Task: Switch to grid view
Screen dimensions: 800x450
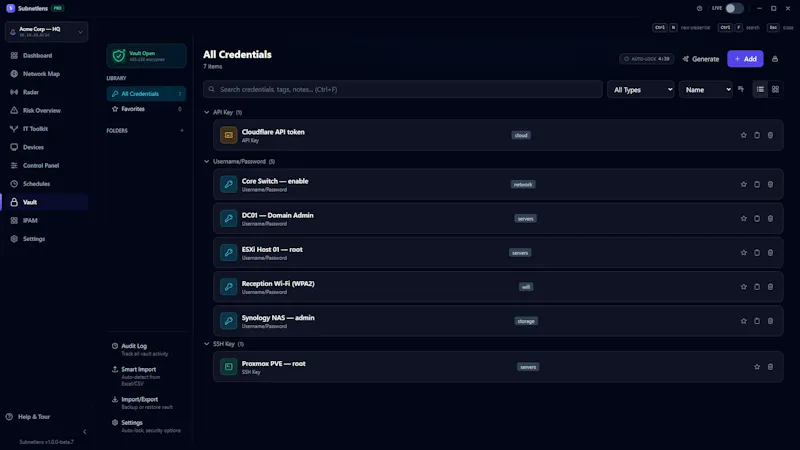Action: 776,89
